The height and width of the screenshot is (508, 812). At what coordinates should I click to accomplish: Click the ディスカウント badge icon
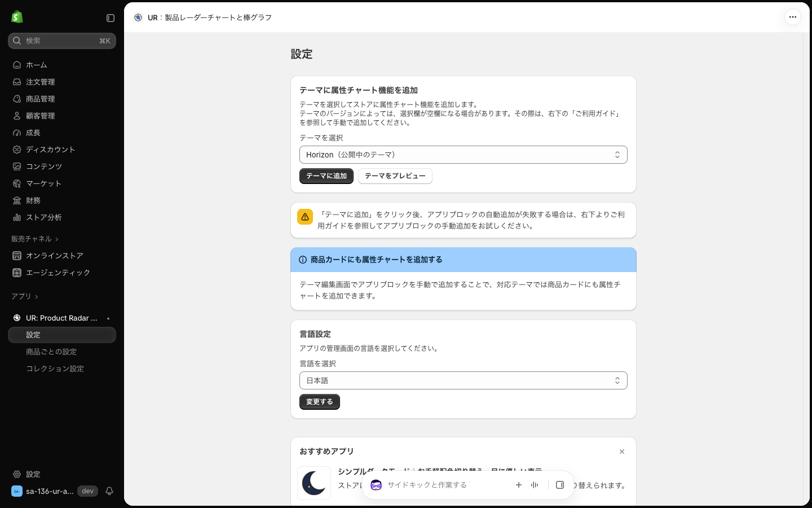17,150
